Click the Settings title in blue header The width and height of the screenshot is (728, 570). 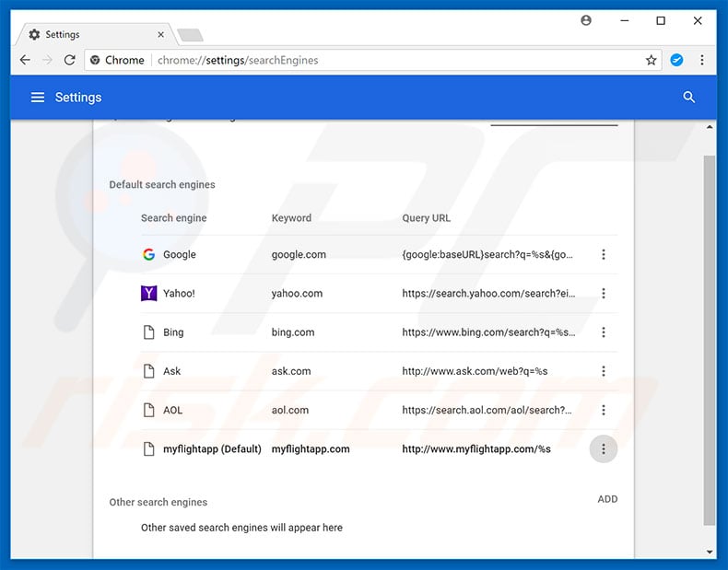pos(78,98)
